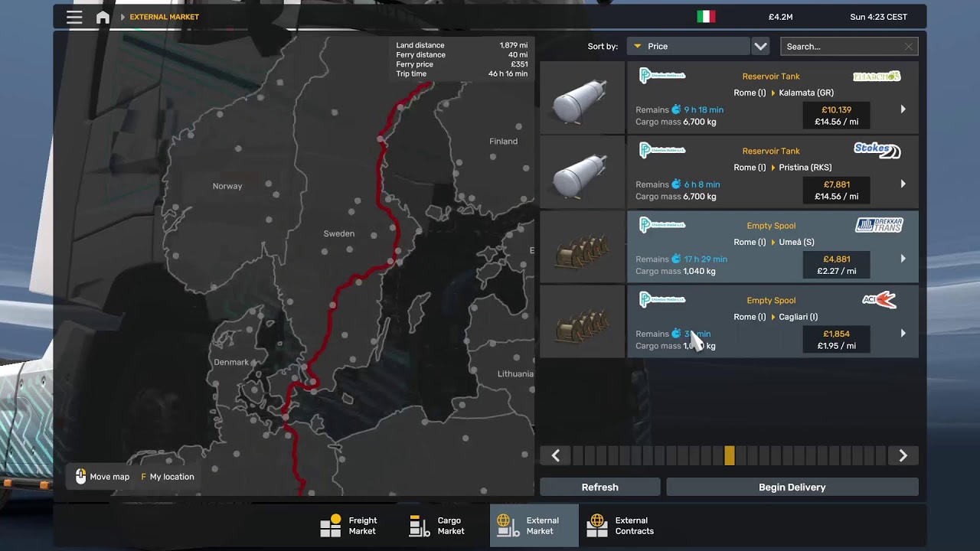The width and height of the screenshot is (980, 551).
Task: Click Land distance 1,879 mi row
Action: pyautogui.click(x=462, y=45)
